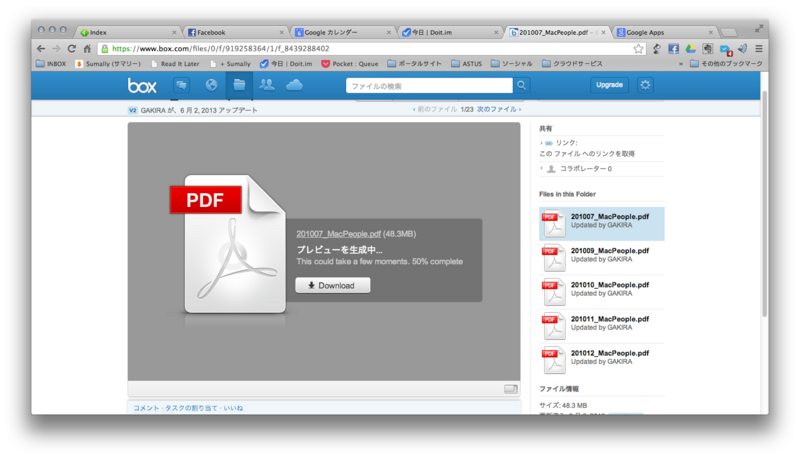This screenshot has width=800, height=458.
Task: Select 201011_MacPeople.pdf in folder list
Action: (x=602, y=326)
